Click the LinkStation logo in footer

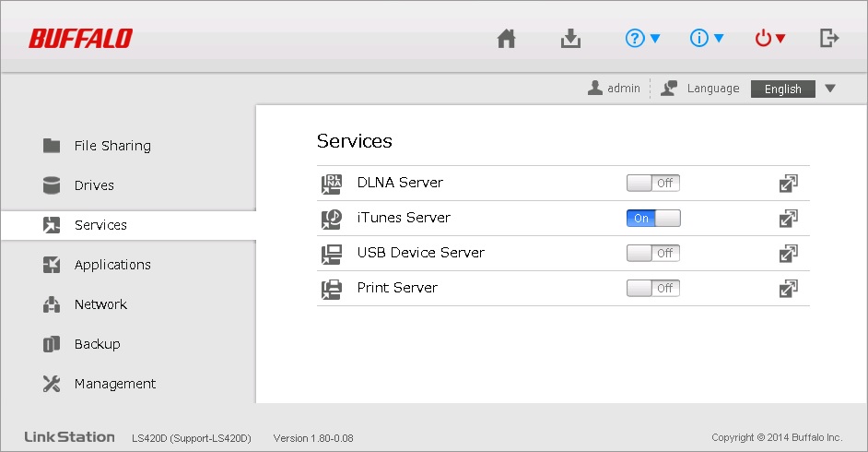pos(70,437)
